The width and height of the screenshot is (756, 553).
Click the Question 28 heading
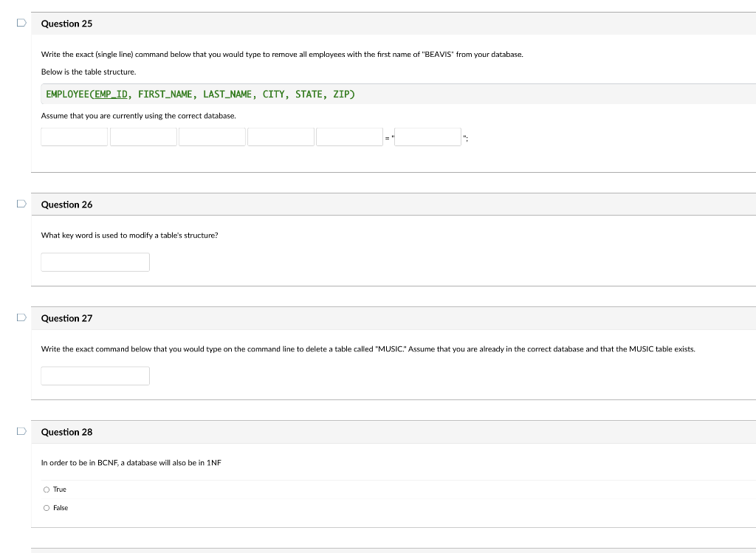click(x=66, y=432)
